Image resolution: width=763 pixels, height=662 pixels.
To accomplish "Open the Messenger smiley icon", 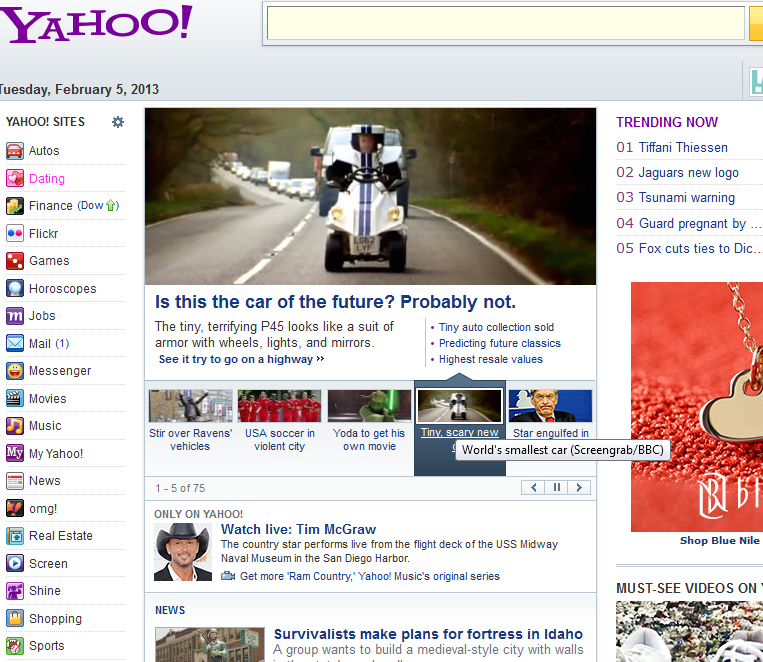I will tap(15, 371).
